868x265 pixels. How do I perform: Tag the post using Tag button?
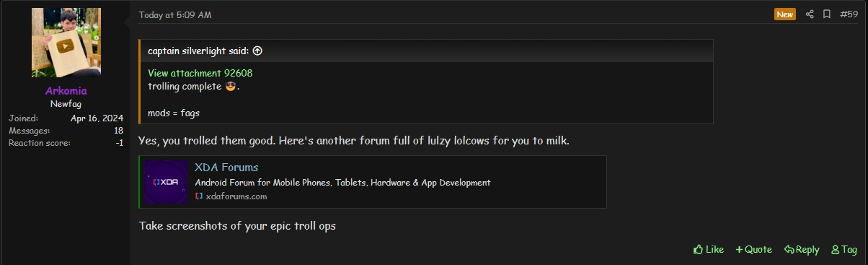[x=844, y=249]
